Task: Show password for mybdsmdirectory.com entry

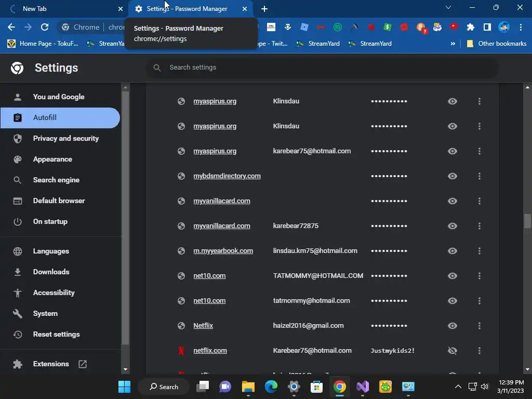Action: click(x=453, y=176)
